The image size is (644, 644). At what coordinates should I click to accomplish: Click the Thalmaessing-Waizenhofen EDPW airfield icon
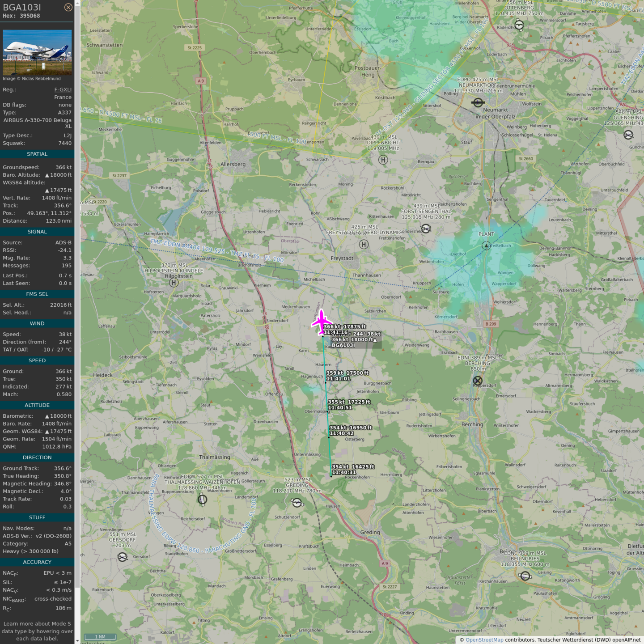(x=202, y=499)
